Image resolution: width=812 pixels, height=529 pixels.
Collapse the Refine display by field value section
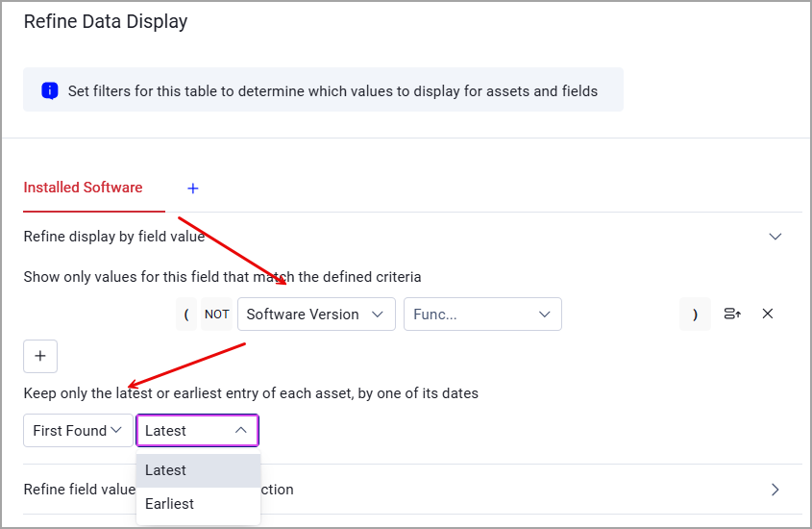[x=775, y=237]
